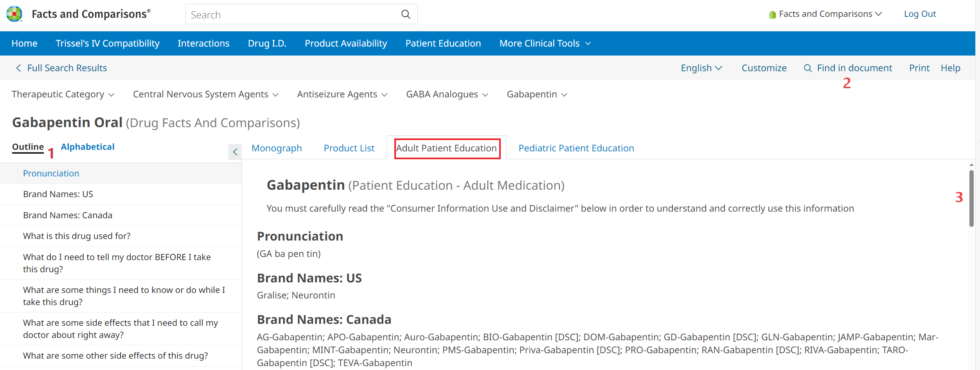
Task: Expand the Therapeutic Category dropdown
Action: [x=63, y=94]
